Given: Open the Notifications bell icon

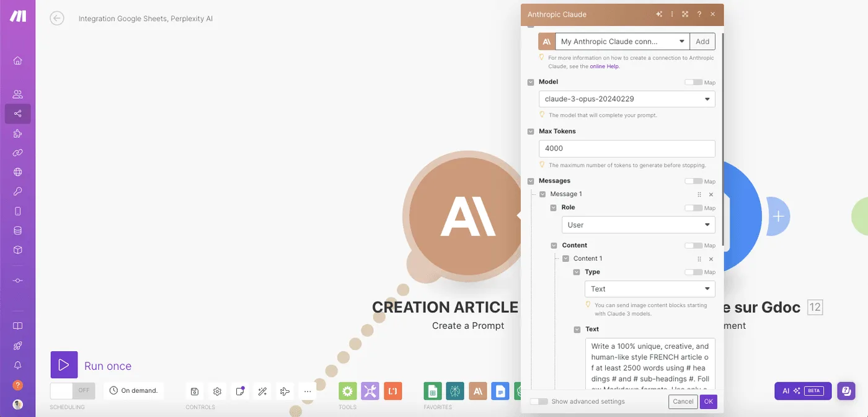Looking at the screenshot, I should (17, 365).
